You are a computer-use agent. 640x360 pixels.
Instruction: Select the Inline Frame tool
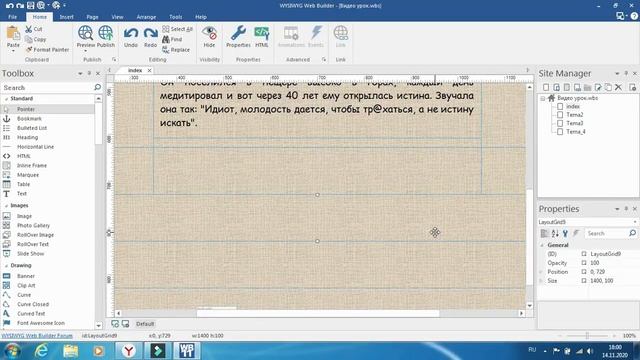pyautogui.click(x=32, y=165)
